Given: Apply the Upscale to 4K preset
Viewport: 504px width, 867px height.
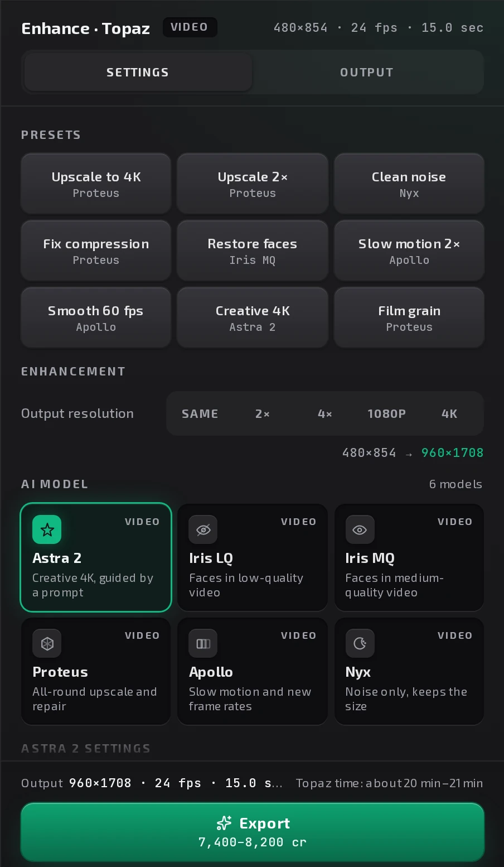Looking at the screenshot, I should 96,184.
